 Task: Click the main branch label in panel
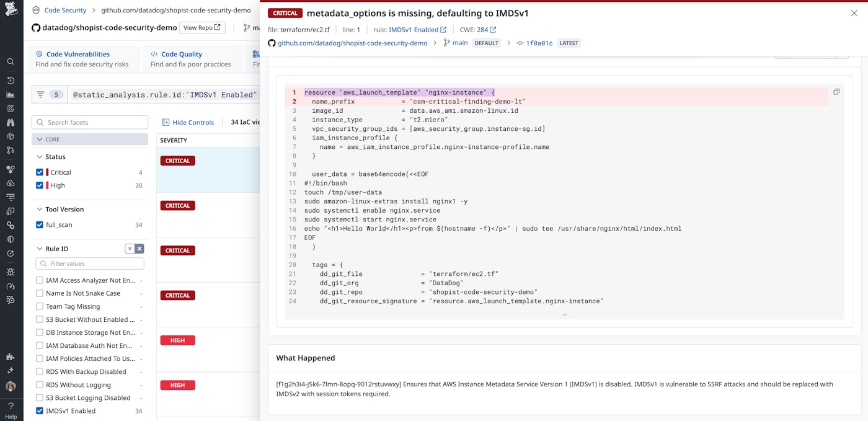tap(460, 43)
